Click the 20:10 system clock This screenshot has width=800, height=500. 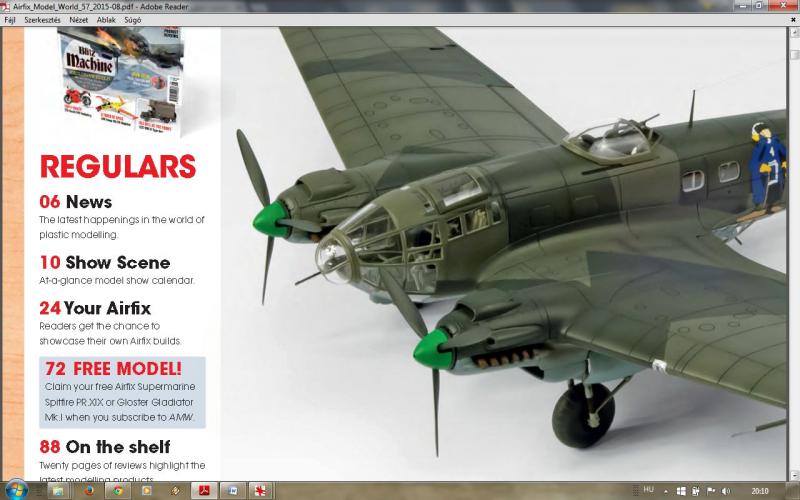[760, 491]
